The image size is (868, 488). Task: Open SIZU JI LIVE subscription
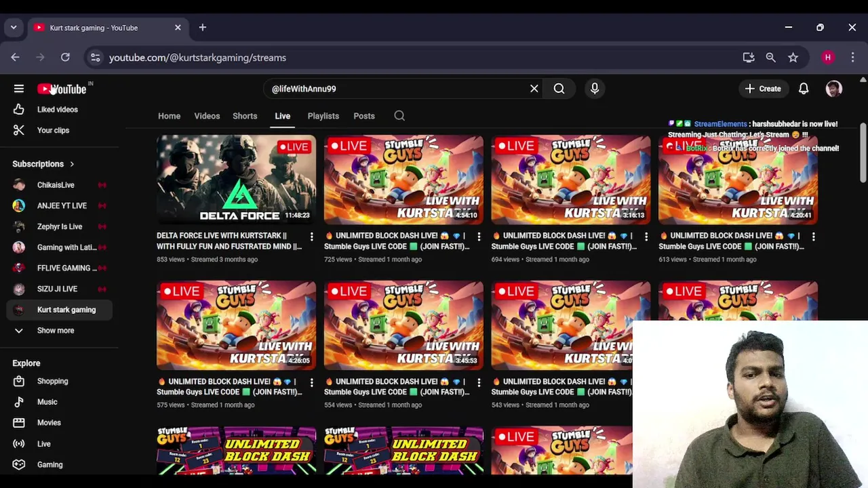(x=60, y=289)
